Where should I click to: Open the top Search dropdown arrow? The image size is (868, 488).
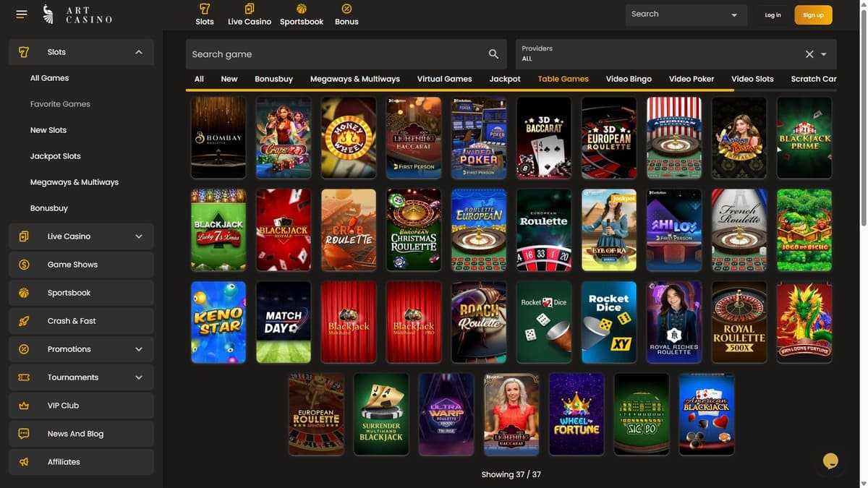pos(735,15)
